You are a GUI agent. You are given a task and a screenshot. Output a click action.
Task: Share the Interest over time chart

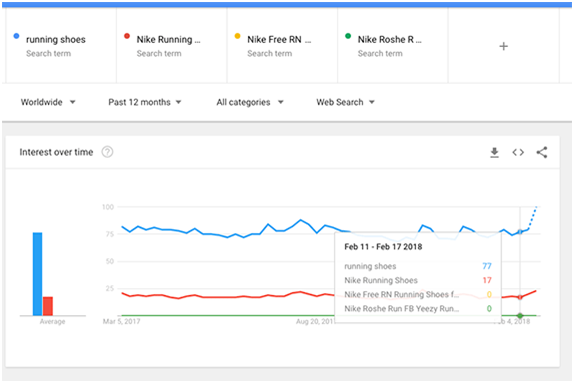[542, 152]
